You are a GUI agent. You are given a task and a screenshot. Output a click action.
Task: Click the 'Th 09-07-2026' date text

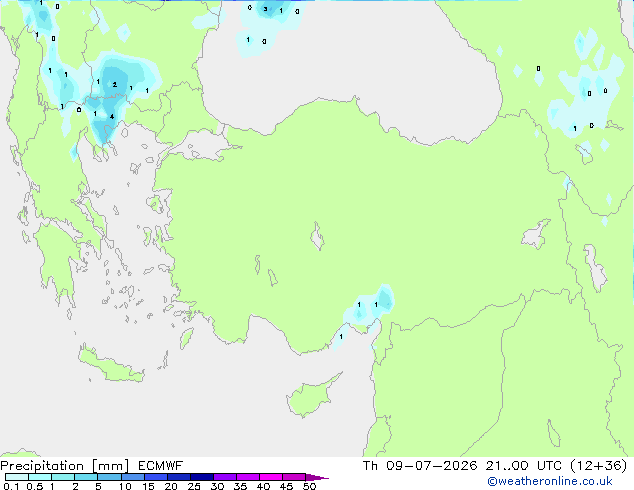[420, 466]
